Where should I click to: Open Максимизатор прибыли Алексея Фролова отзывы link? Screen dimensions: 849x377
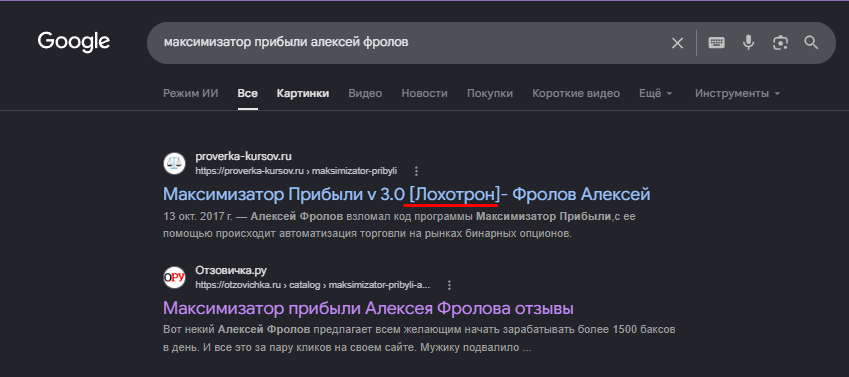(x=368, y=308)
